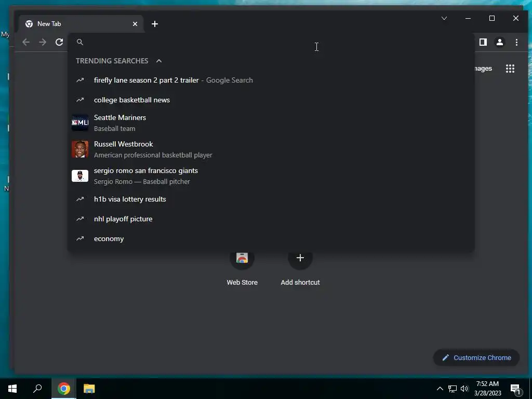This screenshot has height=399, width=532.
Task: Click into the address bar field
Action: [x=271, y=42]
